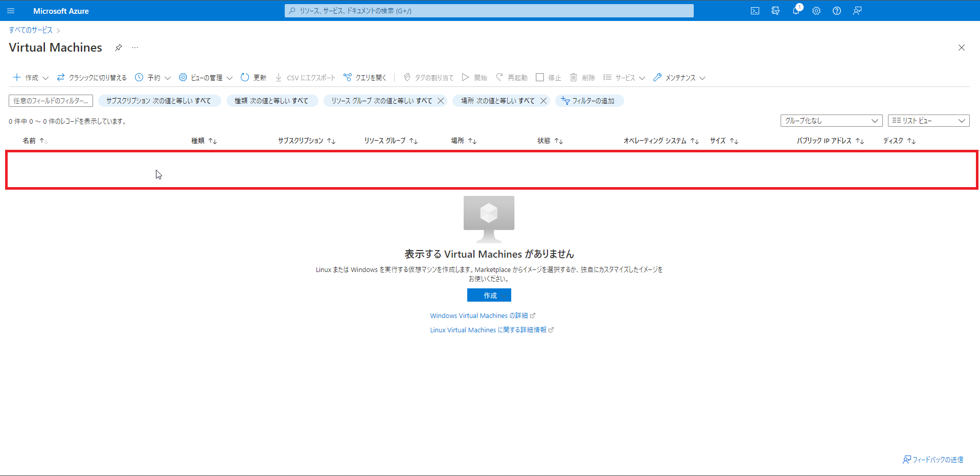Click the 開始 start button
This screenshot has height=476, width=980.
point(474,78)
